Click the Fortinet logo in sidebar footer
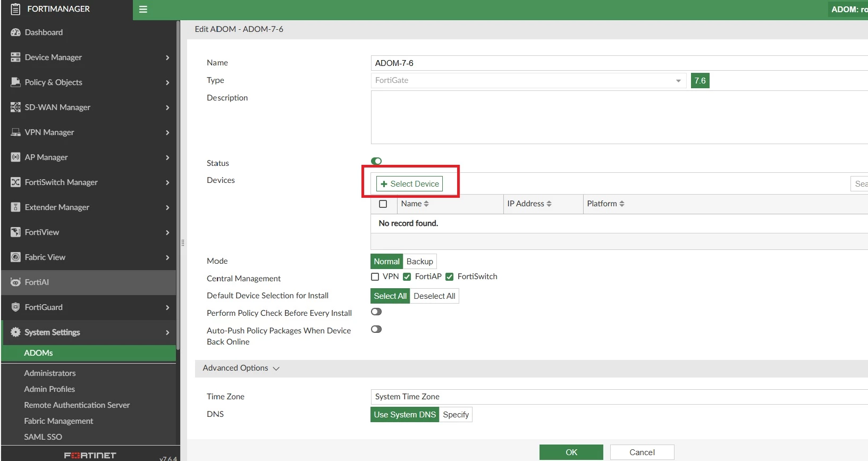Screen dimensions: 868x461 pos(90,455)
